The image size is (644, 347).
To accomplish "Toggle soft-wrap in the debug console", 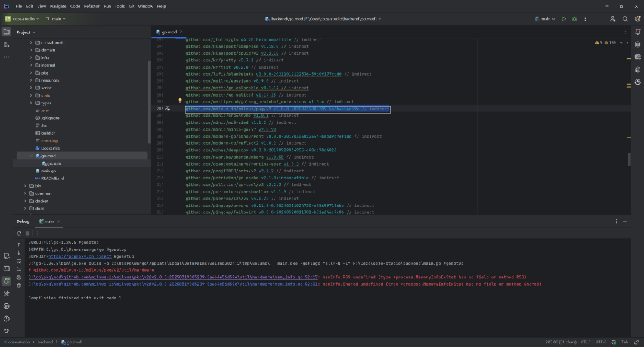I will tap(19, 261).
